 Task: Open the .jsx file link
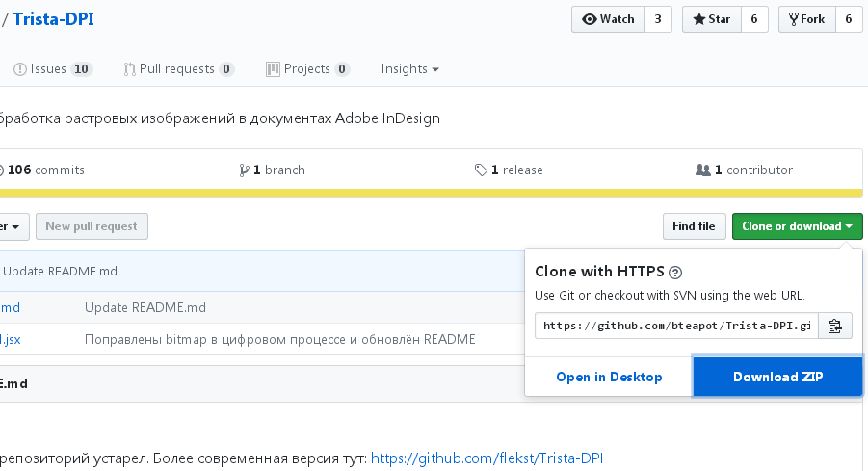[x=10, y=340]
